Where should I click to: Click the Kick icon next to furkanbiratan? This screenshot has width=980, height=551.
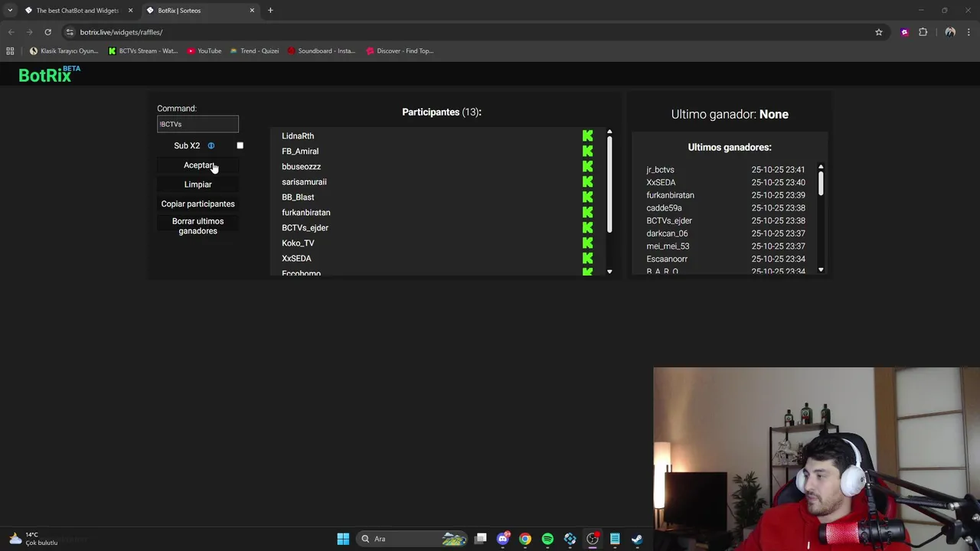[587, 212]
